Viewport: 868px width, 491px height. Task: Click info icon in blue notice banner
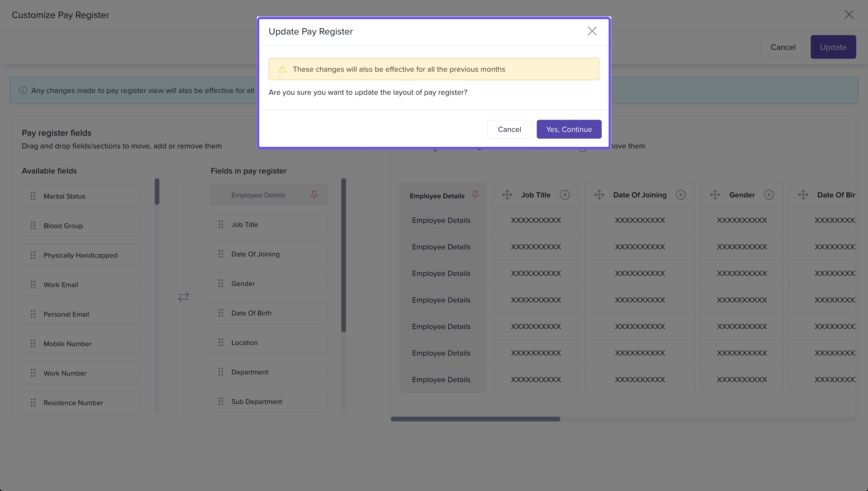23,90
